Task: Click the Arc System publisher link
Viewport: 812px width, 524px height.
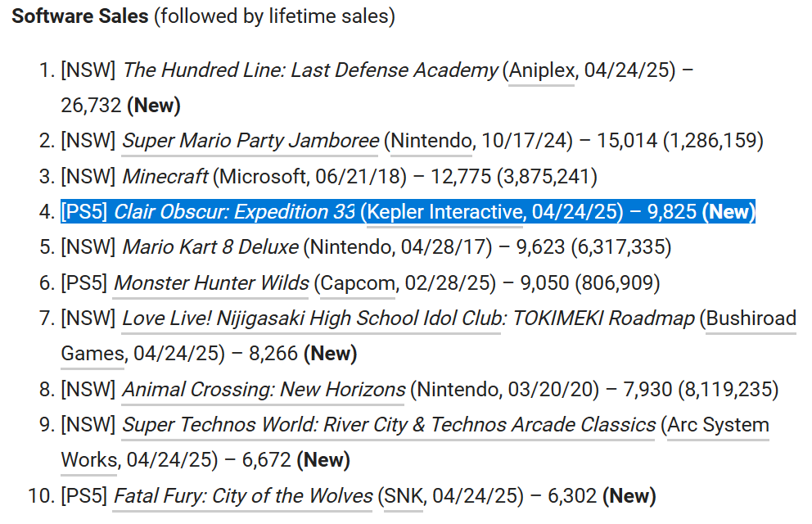Action: pos(718,425)
